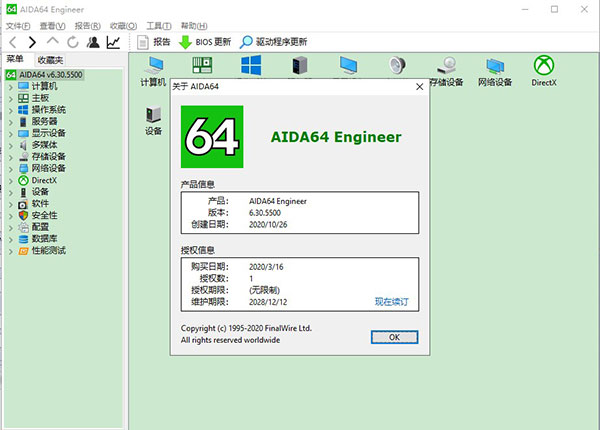Image resolution: width=600 pixels, height=430 pixels.
Task: Click the 报告 report toolbar button
Action: pyautogui.click(x=153, y=42)
